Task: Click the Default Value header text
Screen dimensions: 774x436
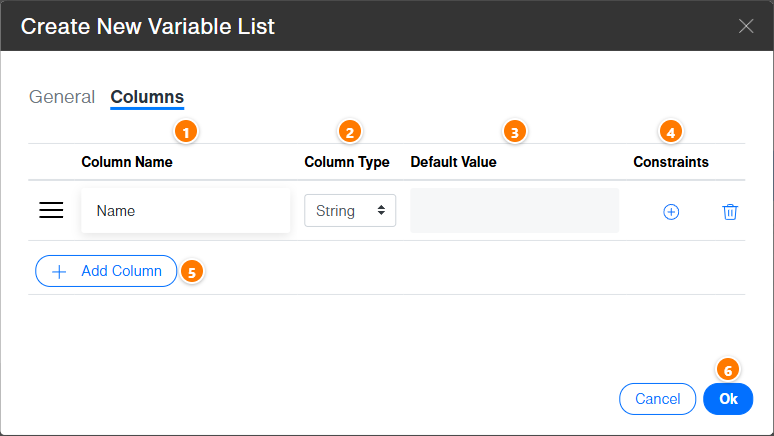Action: [x=454, y=162]
